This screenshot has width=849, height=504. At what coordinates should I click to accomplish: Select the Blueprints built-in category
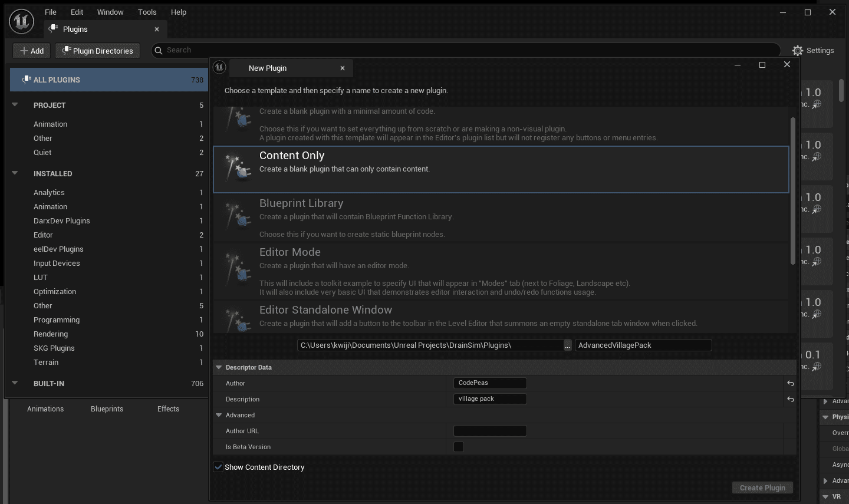point(107,409)
